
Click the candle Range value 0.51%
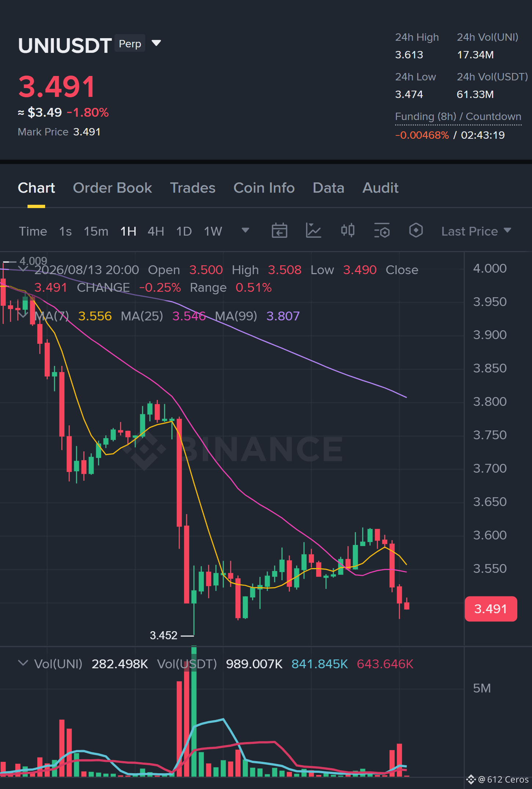coord(254,287)
